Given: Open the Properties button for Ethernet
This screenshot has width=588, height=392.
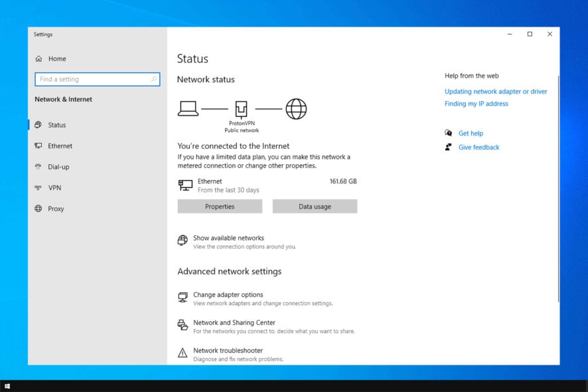Looking at the screenshot, I should tap(220, 206).
